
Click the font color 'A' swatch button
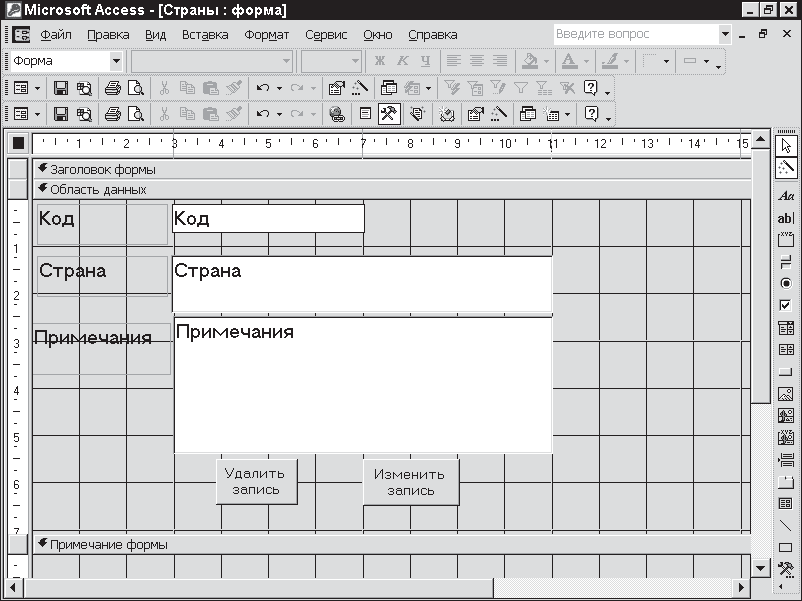click(x=567, y=62)
